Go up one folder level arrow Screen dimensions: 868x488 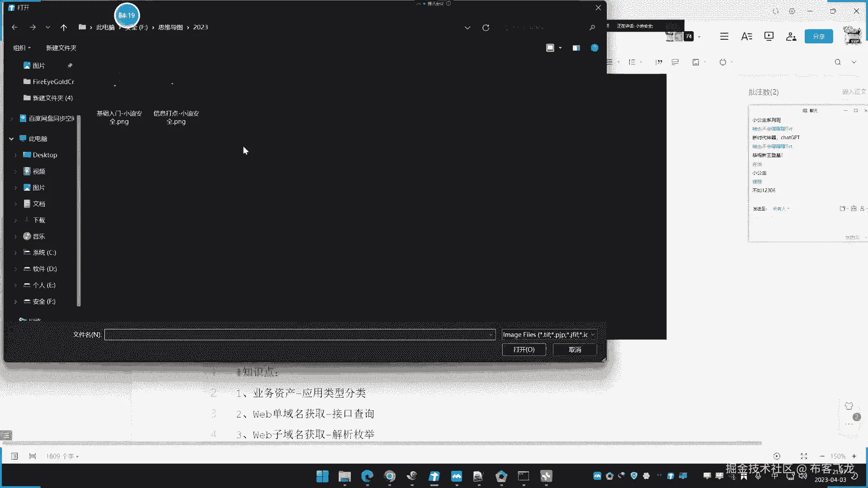(x=64, y=28)
